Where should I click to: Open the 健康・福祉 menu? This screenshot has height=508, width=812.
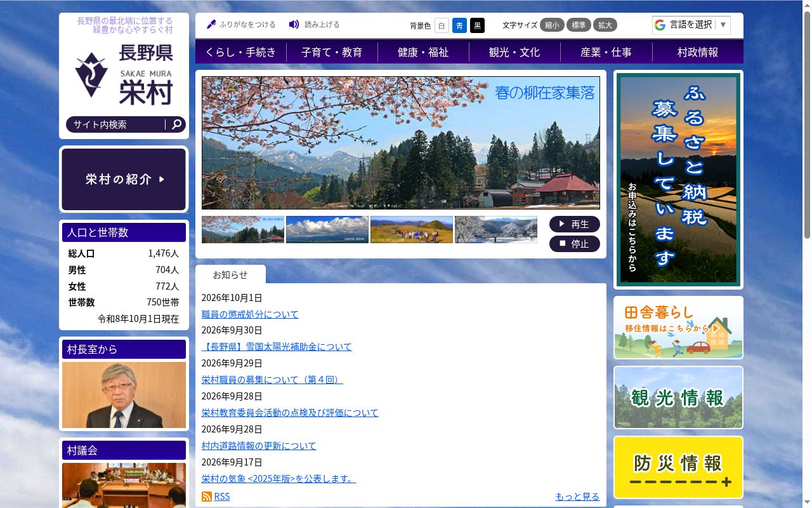click(x=423, y=52)
